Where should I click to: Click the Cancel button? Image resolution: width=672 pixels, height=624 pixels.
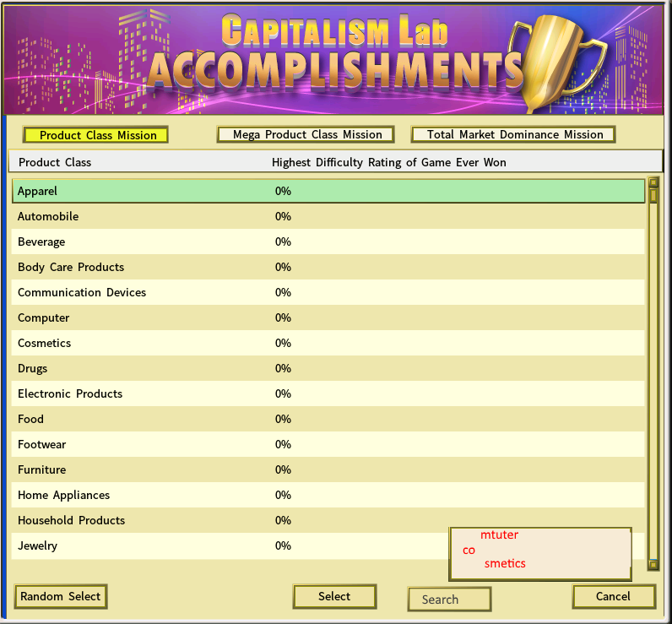pos(613,596)
